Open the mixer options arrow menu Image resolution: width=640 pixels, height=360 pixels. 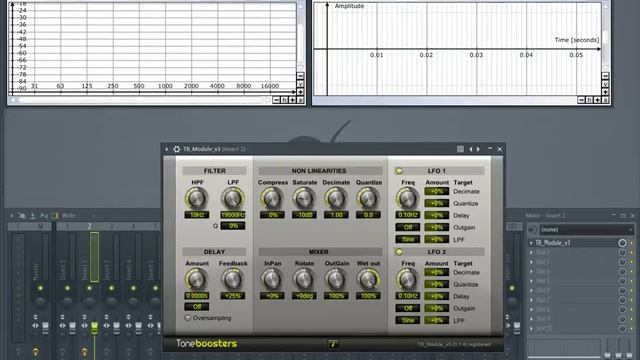click(x=11, y=215)
